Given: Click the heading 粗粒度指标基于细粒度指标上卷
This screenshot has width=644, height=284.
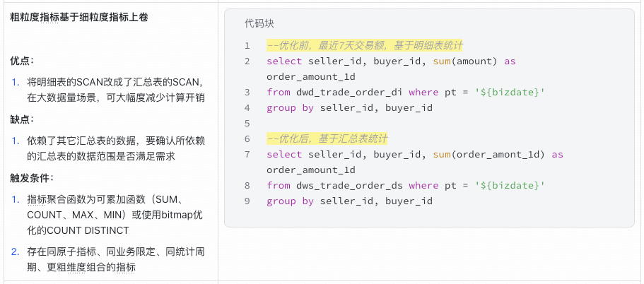Looking at the screenshot, I should [79, 16].
